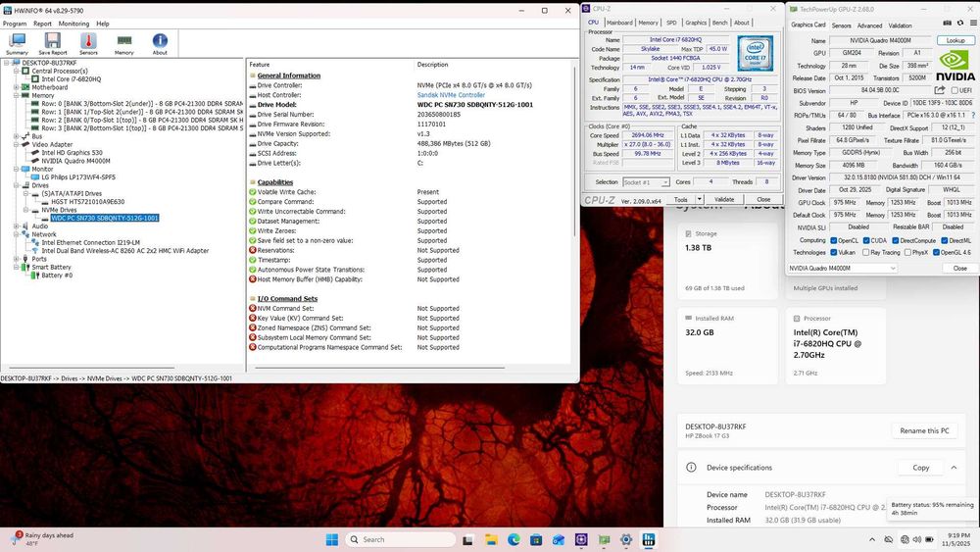Click the GPU-Z taskbar icon

coord(604,539)
